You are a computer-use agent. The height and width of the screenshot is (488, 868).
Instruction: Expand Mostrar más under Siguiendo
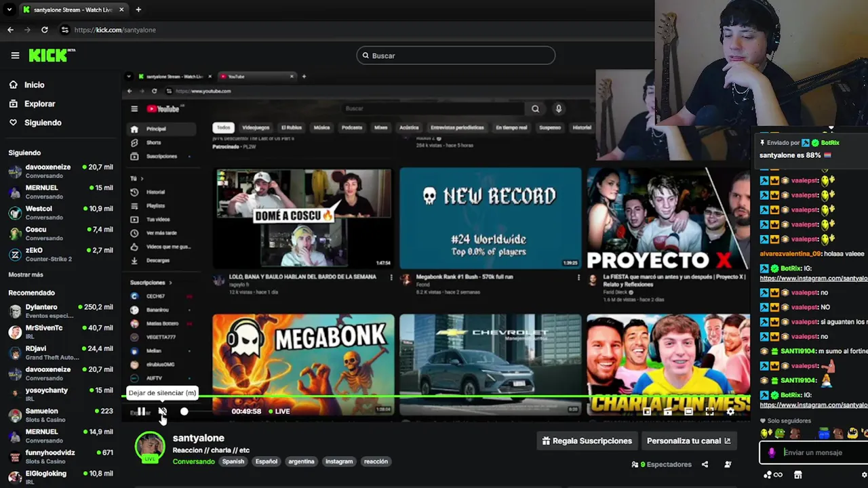click(x=26, y=274)
